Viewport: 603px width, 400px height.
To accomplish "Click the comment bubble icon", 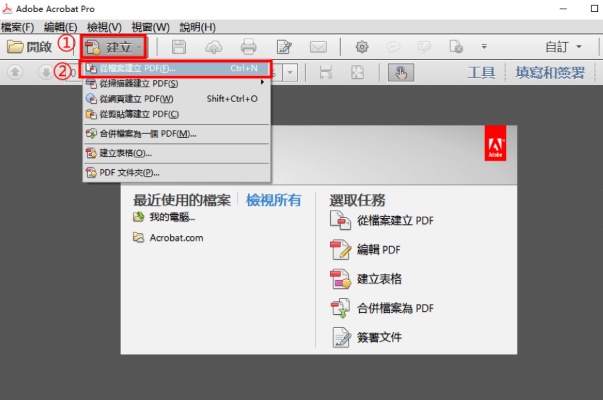I will (393, 47).
